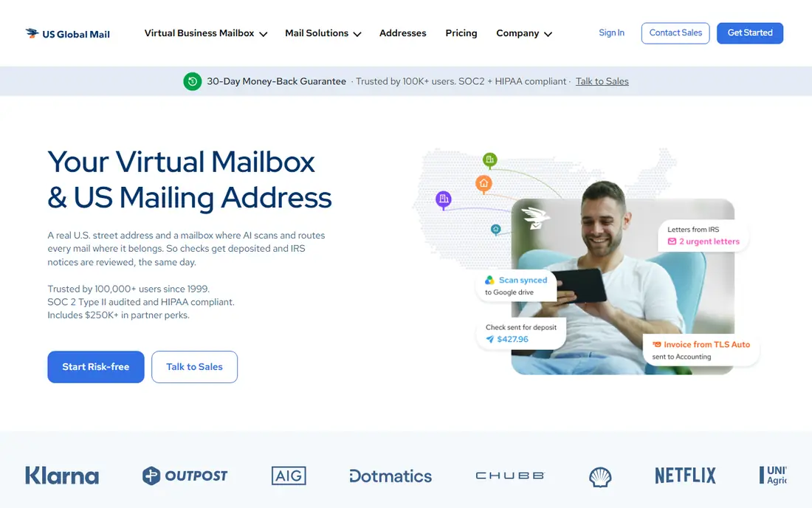Click the hero Talk to Sales button
The width and height of the screenshot is (812, 508).
194,367
